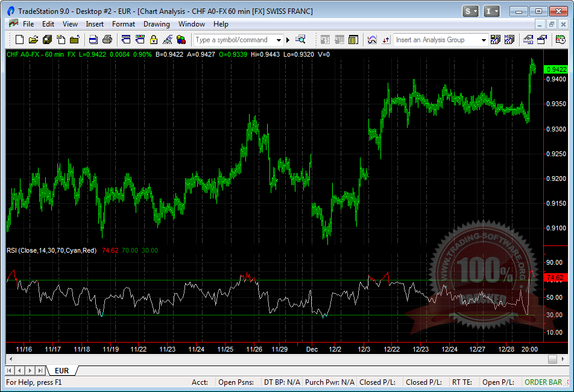
Task: Select the EUR workspace tab
Action: click(61, 370)
